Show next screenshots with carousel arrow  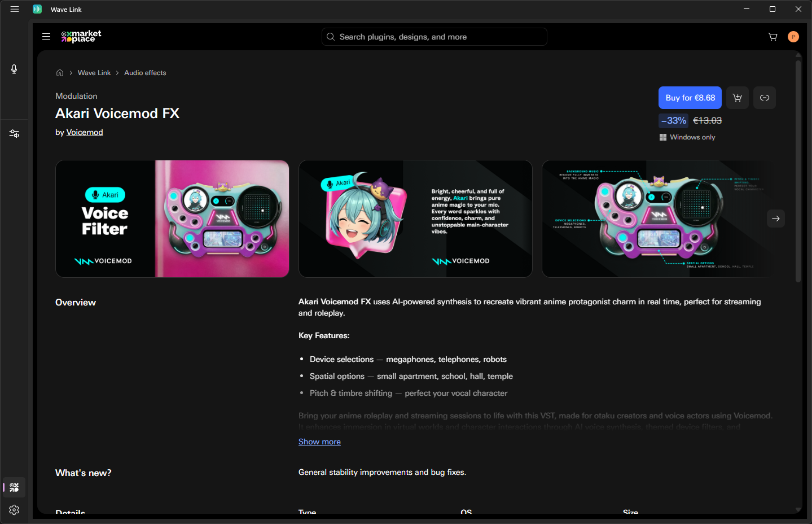click(x=775, y=219)
